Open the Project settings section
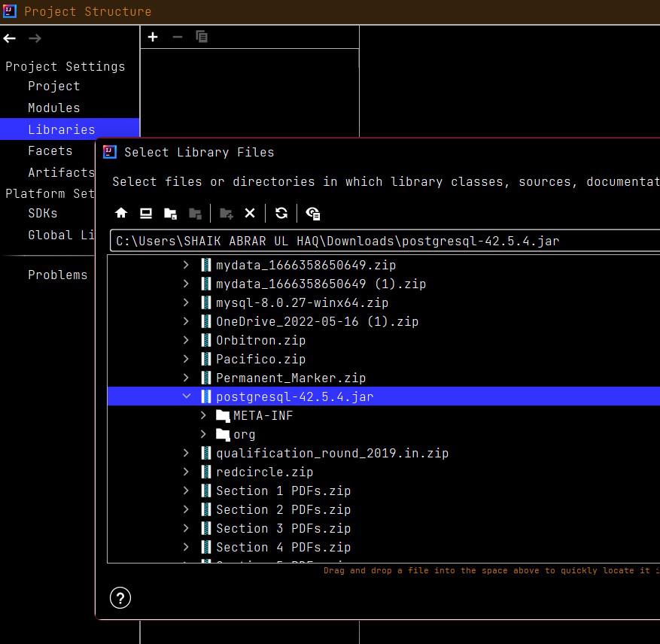660x644 pixels. (53, 86)
